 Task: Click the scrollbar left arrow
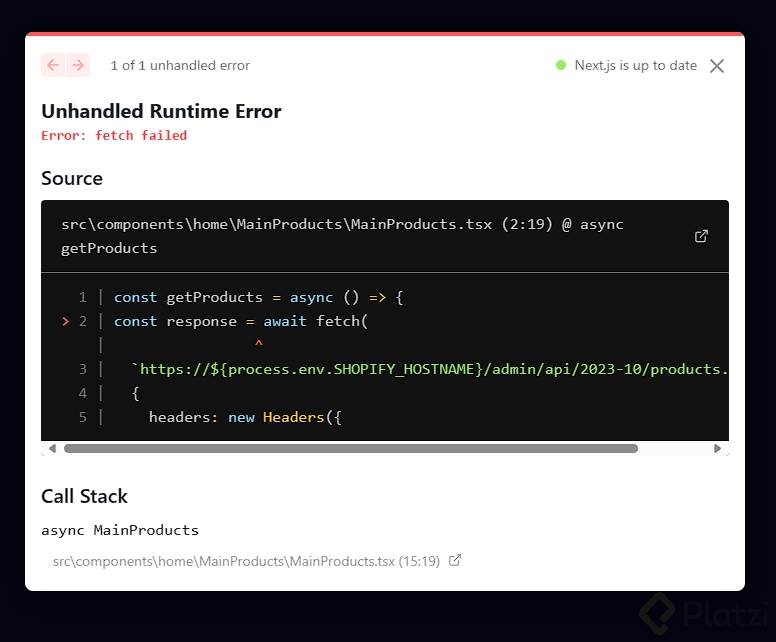(52, 448)
